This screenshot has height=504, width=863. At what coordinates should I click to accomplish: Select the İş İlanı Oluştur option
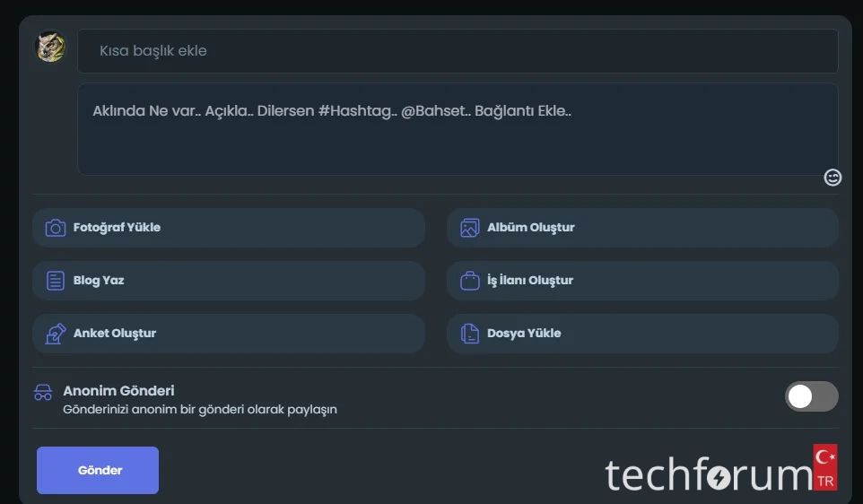[530, 281]
